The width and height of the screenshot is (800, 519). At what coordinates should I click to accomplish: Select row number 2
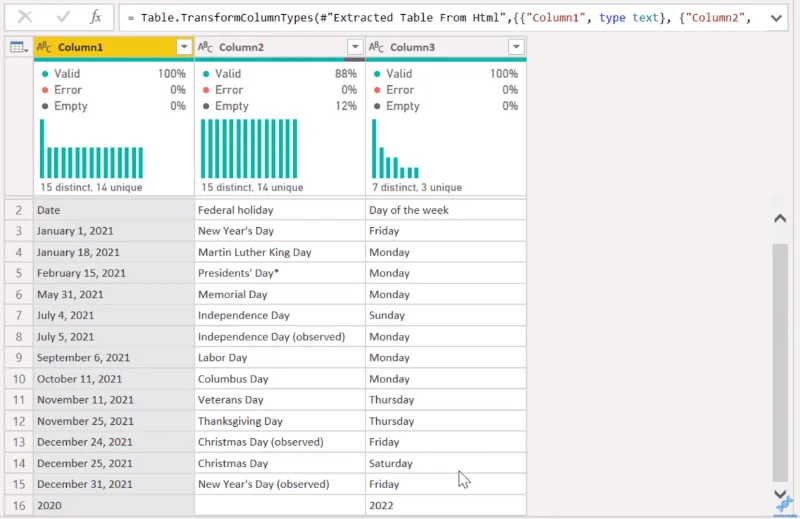(x=19, y=210)
